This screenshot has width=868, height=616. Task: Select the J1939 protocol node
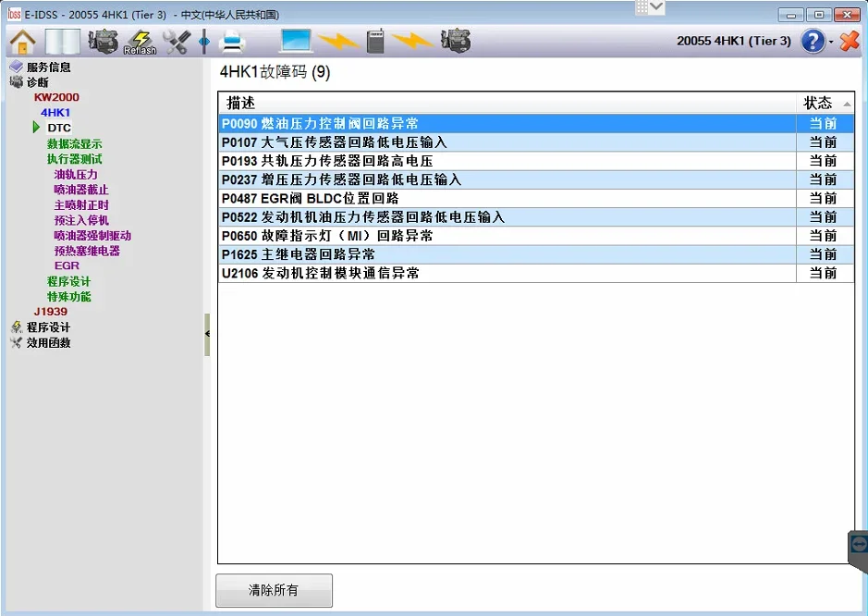[x=50, y=312]
